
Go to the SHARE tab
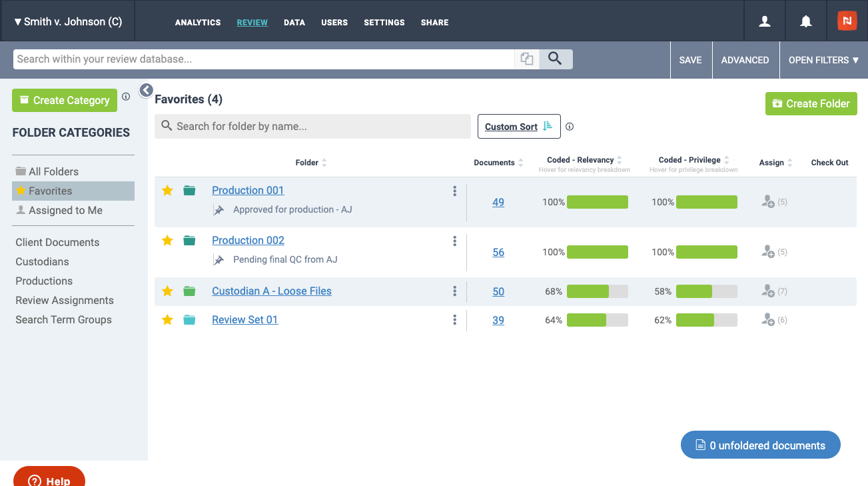coord(435,23)
